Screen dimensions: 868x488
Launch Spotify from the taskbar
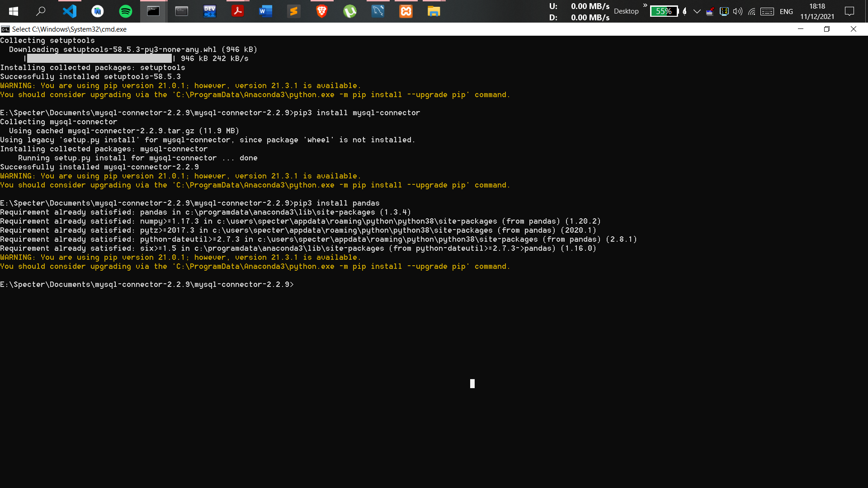tap(125, 11)
